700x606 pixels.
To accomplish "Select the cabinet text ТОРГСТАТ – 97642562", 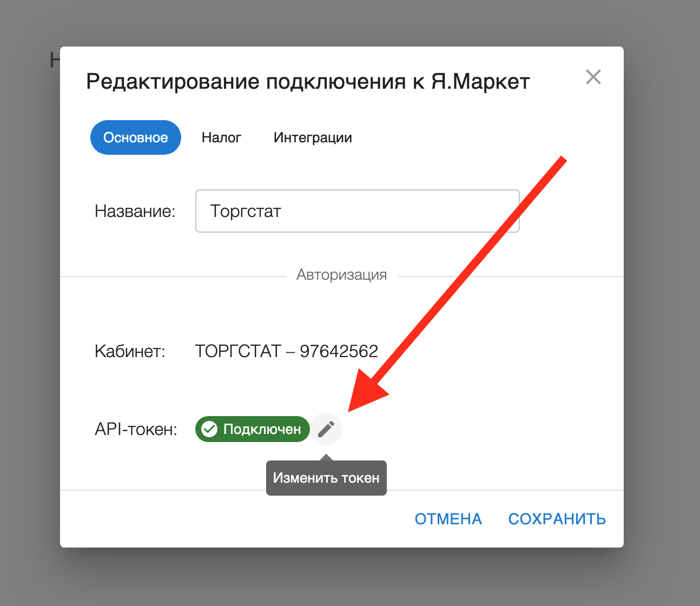I will [286, 351].
